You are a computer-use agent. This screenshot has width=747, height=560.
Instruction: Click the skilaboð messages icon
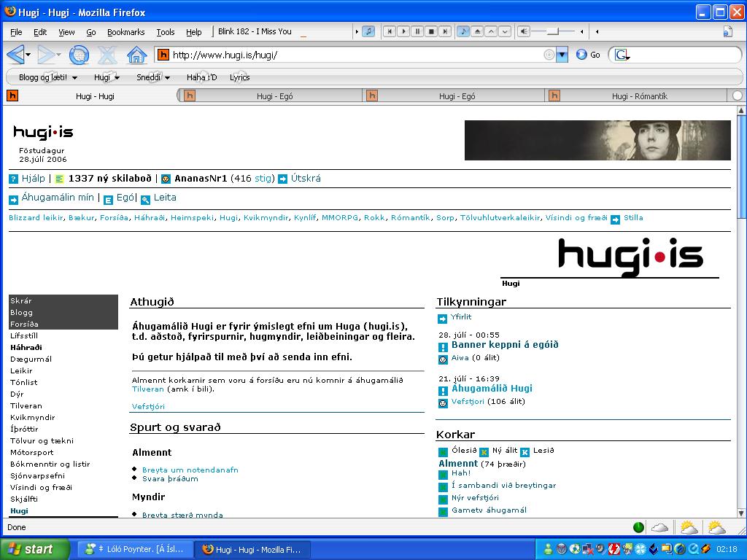pos(60,179)
